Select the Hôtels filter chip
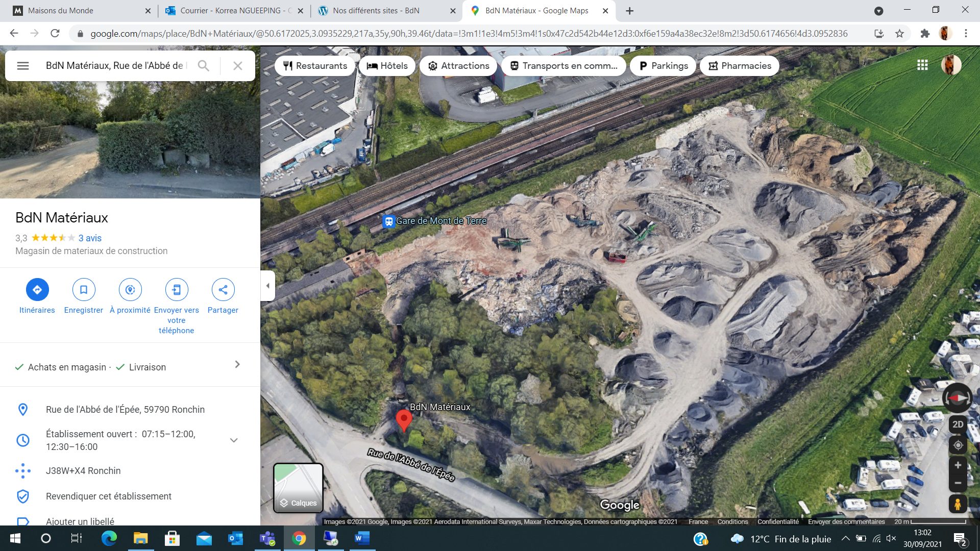The width and height of the screenshot is (980, 551). [x=387, y=66]
